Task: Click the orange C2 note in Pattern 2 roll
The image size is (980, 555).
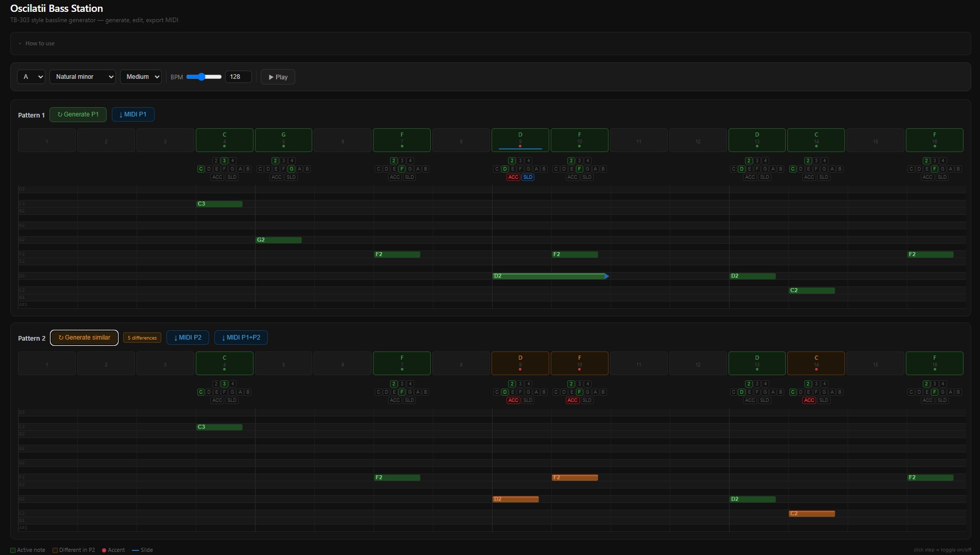Action: (x=812, y=514)
